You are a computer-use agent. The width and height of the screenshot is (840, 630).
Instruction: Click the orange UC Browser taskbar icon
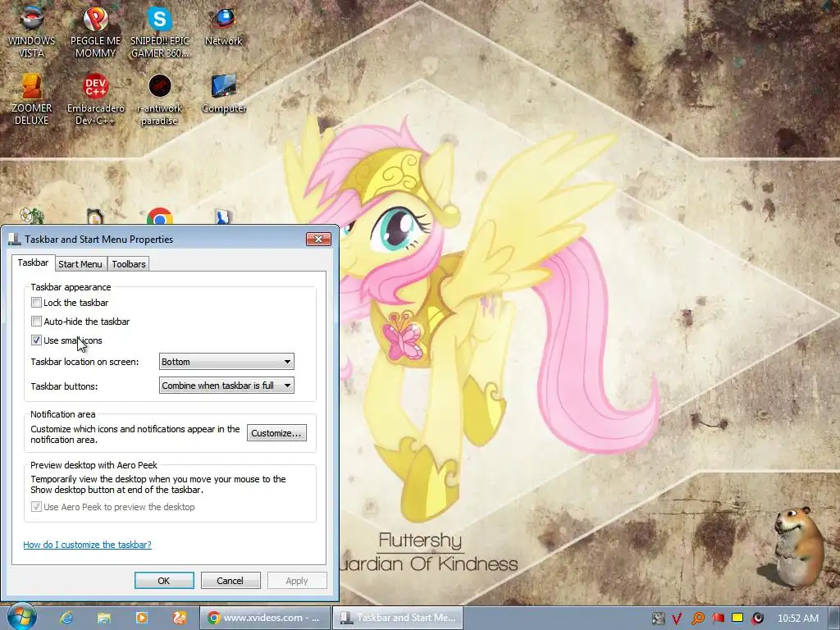(x=179, y=618)
